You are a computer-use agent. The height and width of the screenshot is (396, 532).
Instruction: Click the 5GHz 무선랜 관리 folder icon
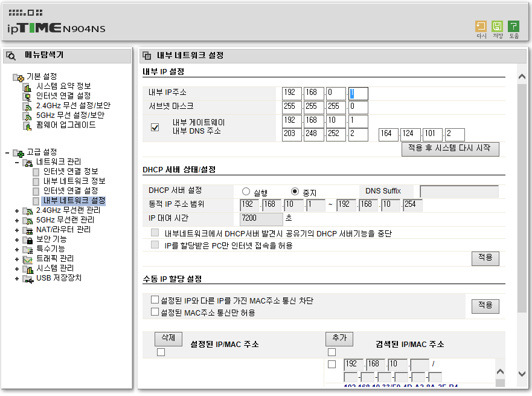pos(28,221)
